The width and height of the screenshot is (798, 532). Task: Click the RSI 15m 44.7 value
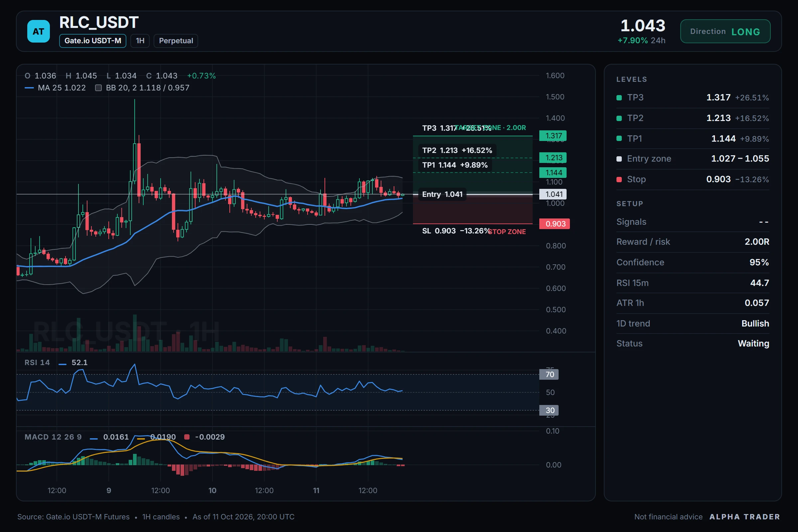[x=759, y=283]
